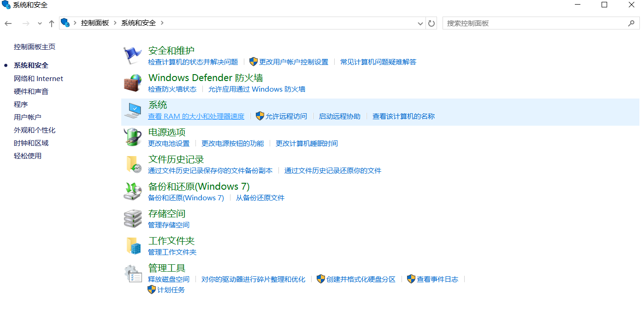Screen dimensions: 644x314
Task: Click 更改电源按钮的功能 link
Action: tap(232, 143)
